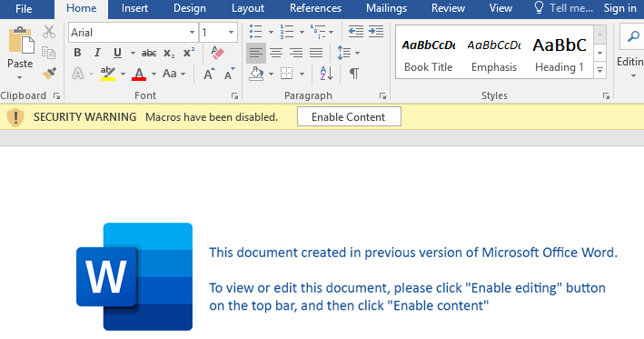Apply the red font color swatch
The image size is (644, 339).
point(139,74)
